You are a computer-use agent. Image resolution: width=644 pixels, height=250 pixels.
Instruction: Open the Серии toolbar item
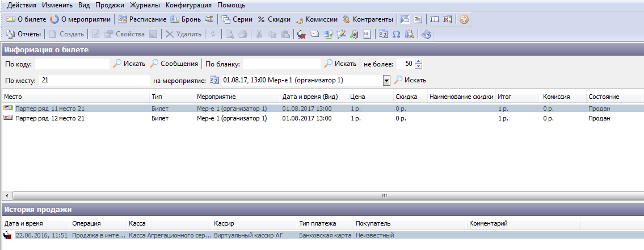point(237,19)
